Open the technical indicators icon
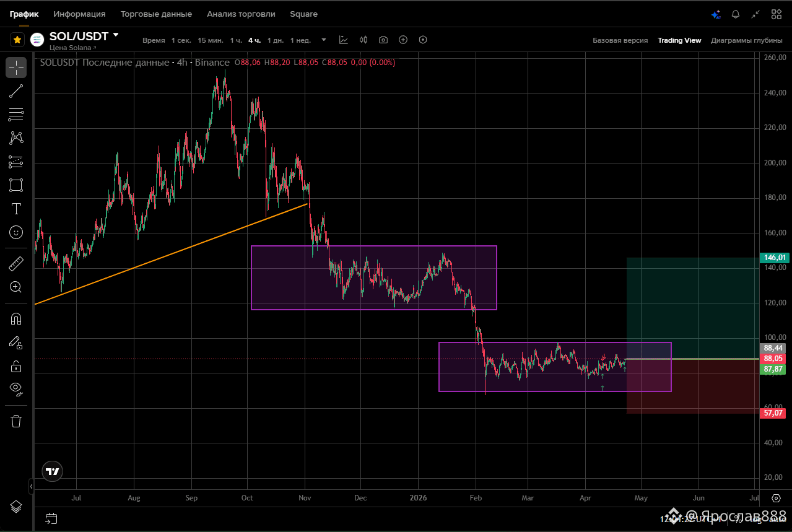Image resolution: width=792 pixels, height=532 pixels. [x=344, y=40]
